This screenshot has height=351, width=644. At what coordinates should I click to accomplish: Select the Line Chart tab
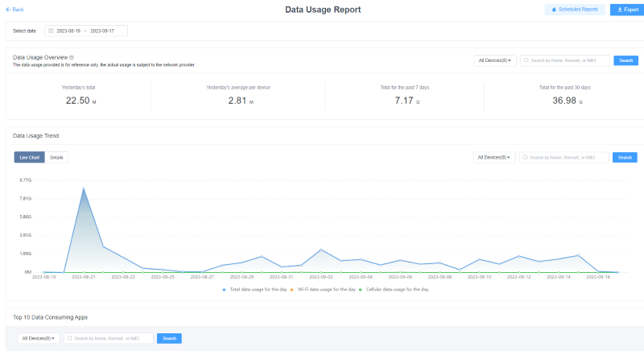[x=30, y=157]
